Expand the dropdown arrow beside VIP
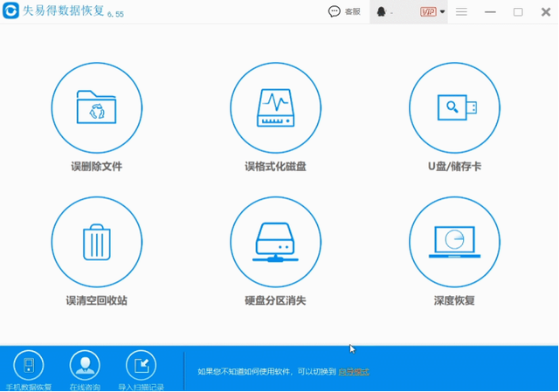This screenshot has width=559, height=392. click(443, 11)
